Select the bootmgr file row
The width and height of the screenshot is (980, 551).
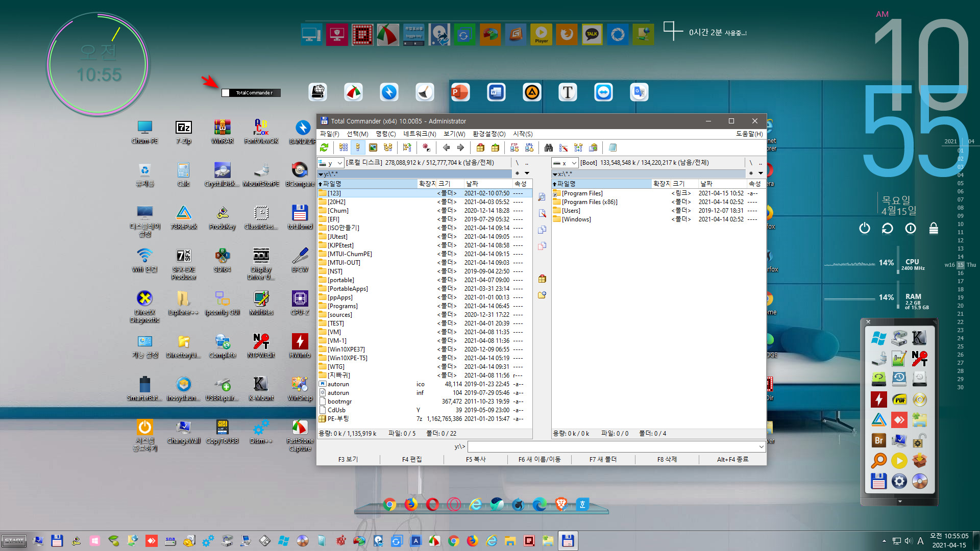pyautogui.click(x=425, y=402)
